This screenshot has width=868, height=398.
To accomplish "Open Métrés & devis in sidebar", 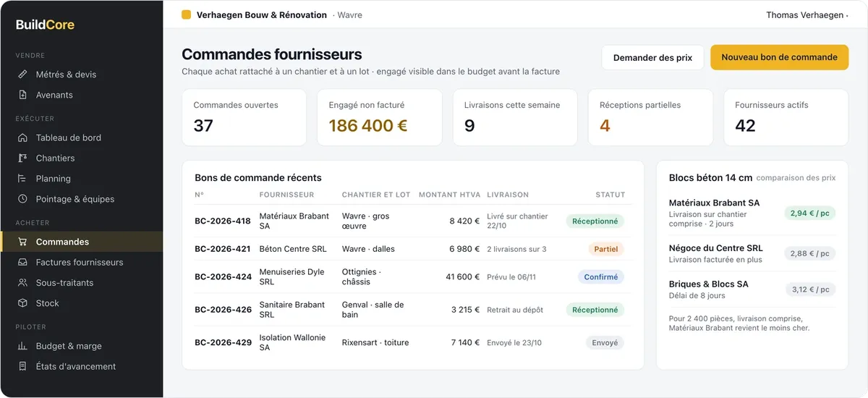I will coord(81,75).
